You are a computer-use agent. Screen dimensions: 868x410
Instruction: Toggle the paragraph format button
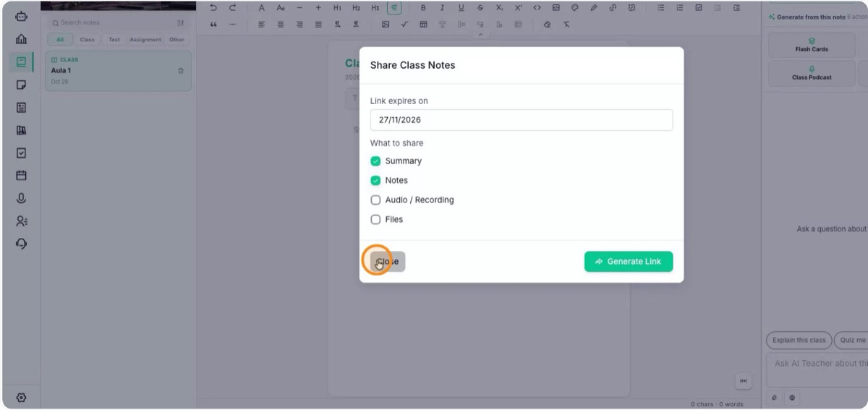tap(394, 8)
